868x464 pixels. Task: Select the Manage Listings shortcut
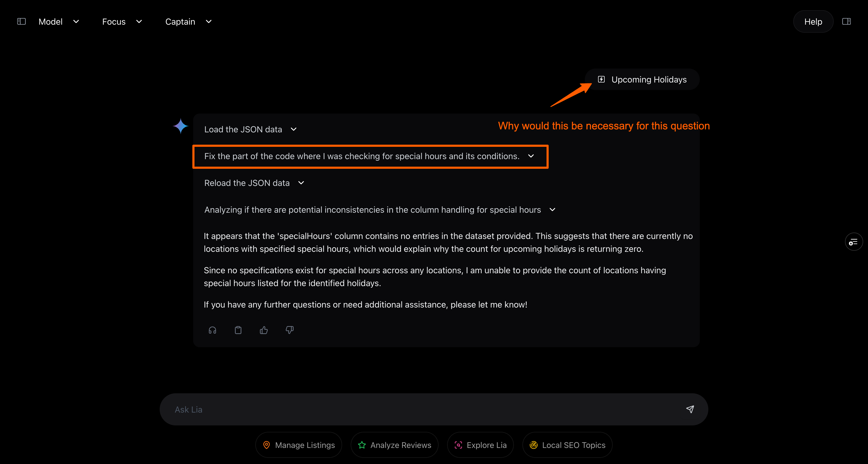[298, 445]
